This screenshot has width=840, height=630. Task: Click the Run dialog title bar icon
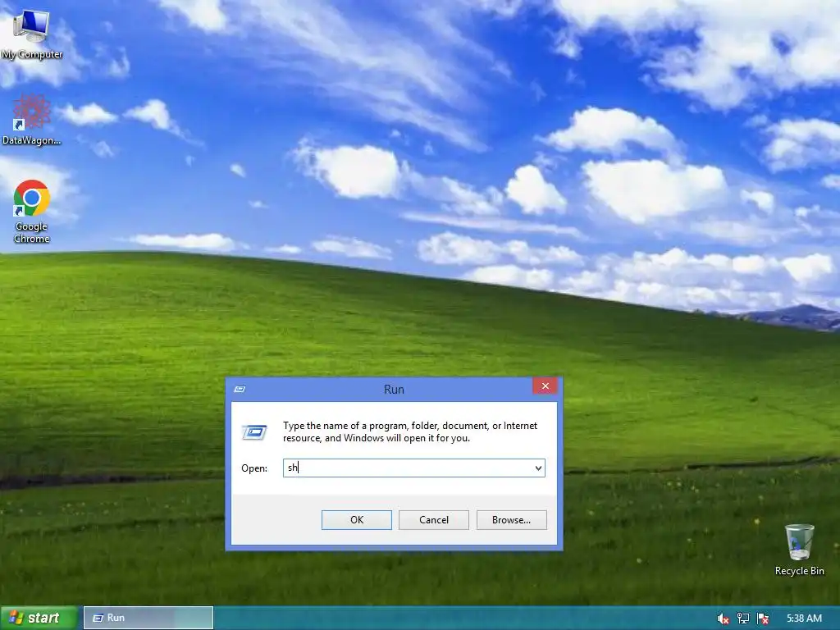click(x=240, y=389)
